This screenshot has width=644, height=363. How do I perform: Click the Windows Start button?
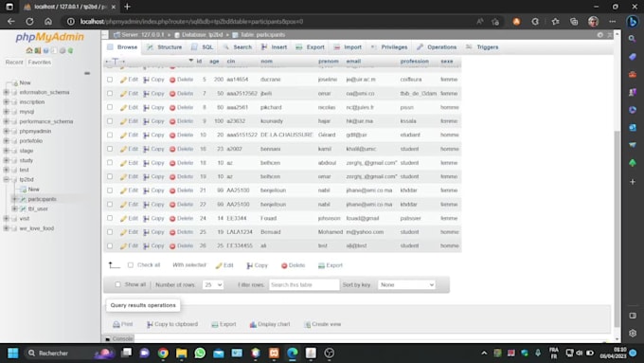click(x=13, y=354)
